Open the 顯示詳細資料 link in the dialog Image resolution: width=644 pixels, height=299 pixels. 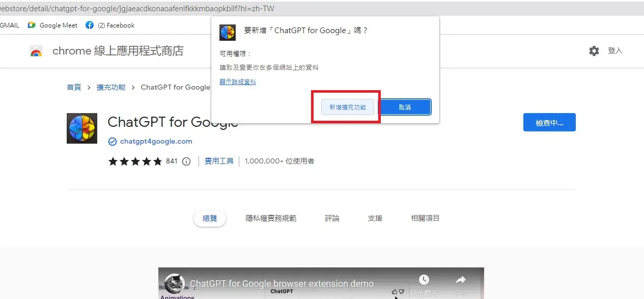[238, 81]
